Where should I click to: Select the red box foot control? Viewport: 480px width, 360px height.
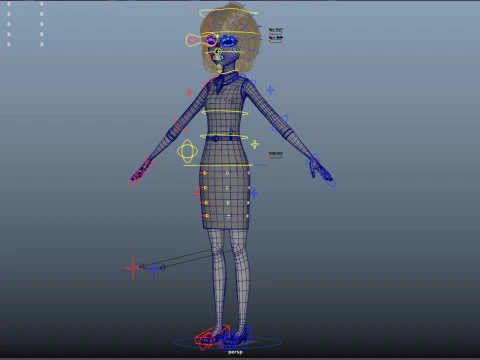pyautogui.click(x=212, y=337)
